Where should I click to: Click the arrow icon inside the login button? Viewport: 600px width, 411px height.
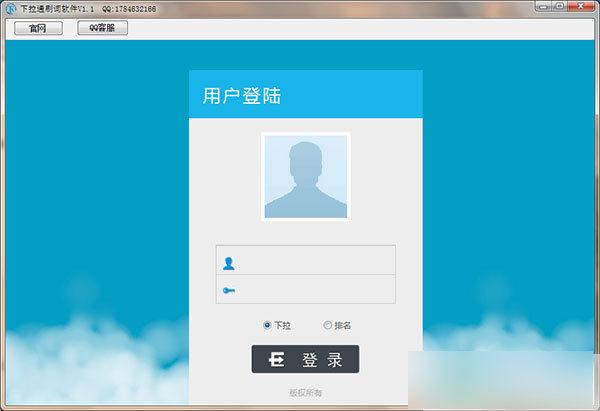point(278,360)
